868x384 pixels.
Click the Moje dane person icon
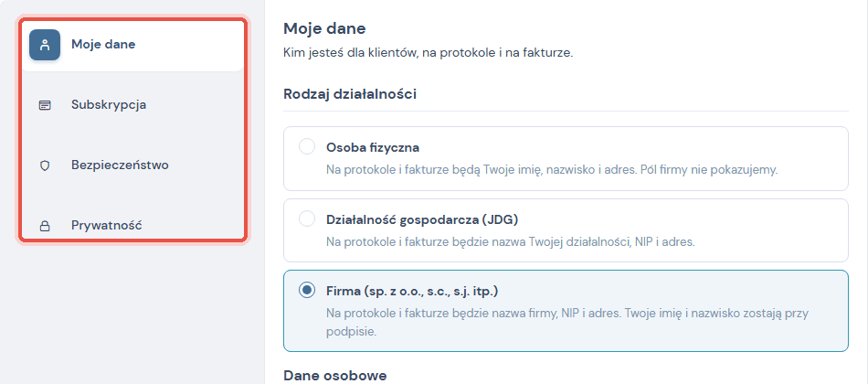coord(45,45)
